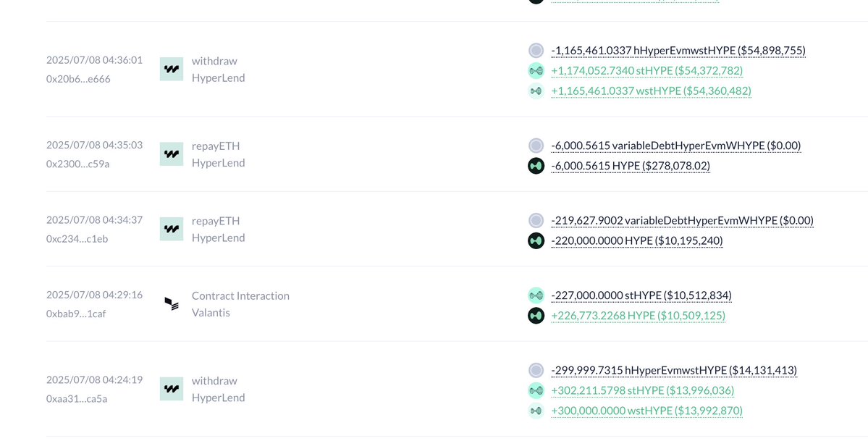Click 'withdraw' label in 04:36:01 row

pyautogui.click(x=214, y=61)
